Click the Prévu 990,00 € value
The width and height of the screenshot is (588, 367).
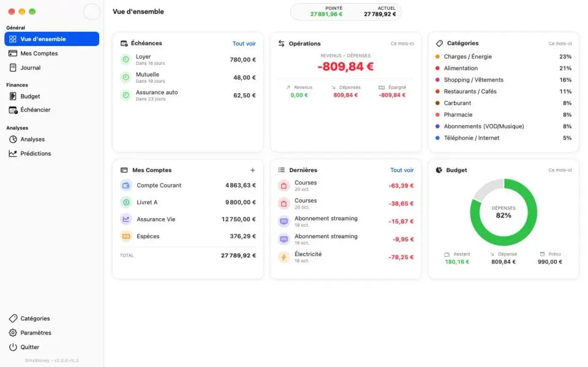[550, 262]
